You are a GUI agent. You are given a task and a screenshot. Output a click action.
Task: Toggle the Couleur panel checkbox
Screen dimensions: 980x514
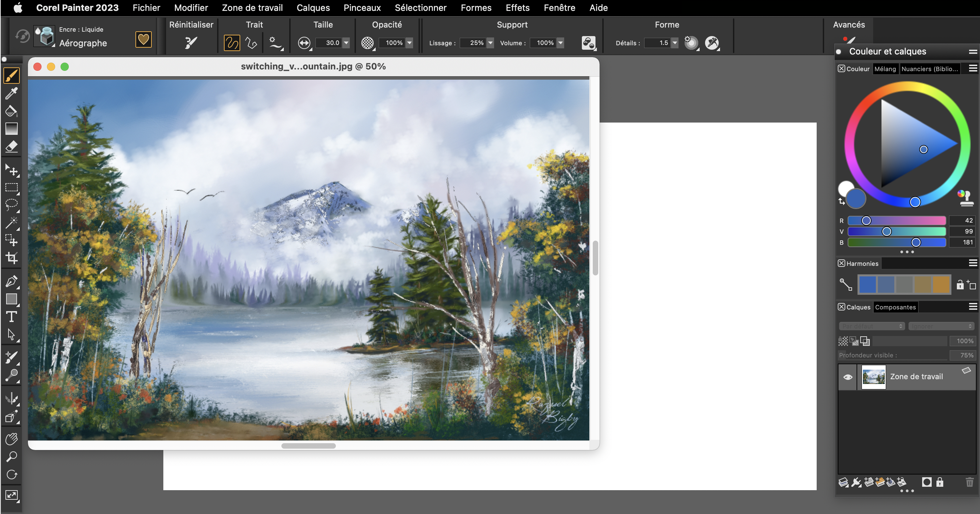(842, 68)
